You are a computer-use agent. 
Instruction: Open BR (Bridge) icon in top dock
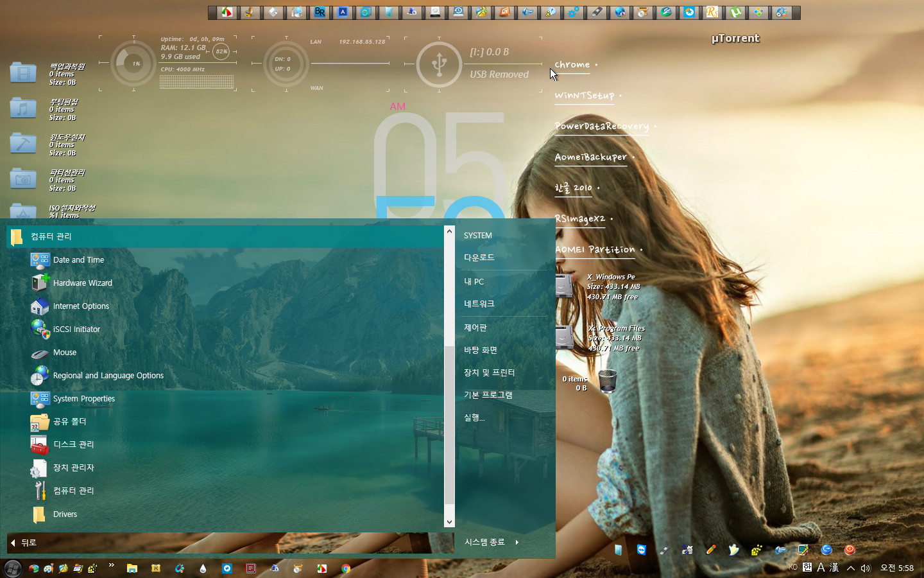coord(320,12)
